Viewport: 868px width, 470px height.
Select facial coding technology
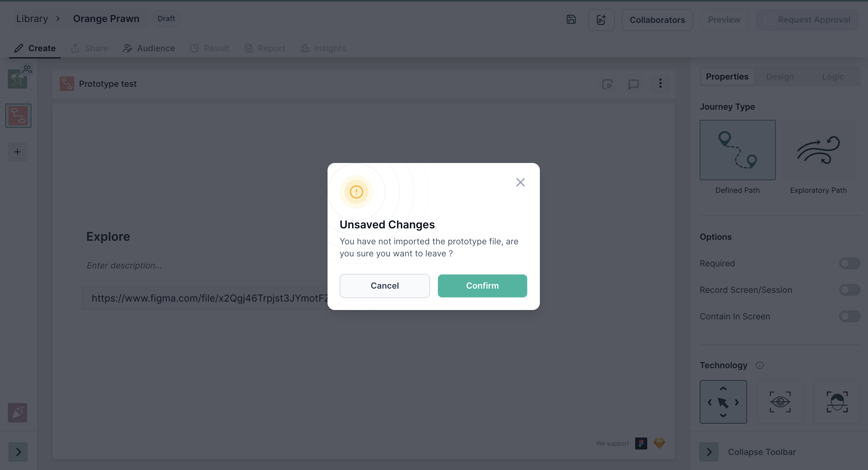[x=837, y=402]
